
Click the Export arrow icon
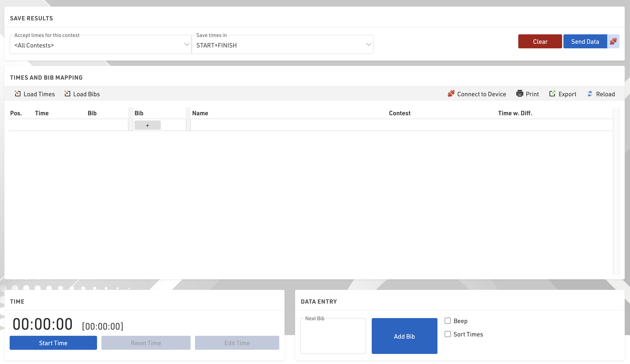tap(552, 94)
